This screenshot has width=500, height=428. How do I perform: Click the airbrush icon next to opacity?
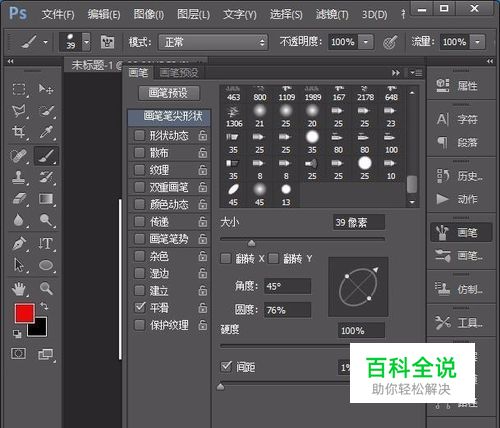pyautogui.click(x=390, y=42)
